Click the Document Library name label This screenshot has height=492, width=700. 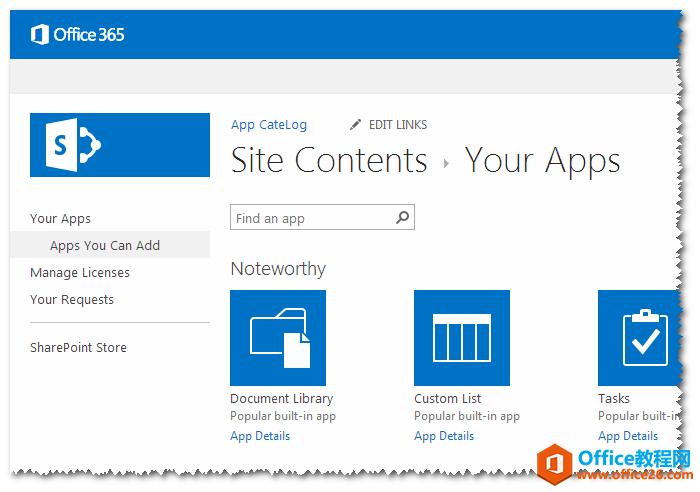(282, 398)
